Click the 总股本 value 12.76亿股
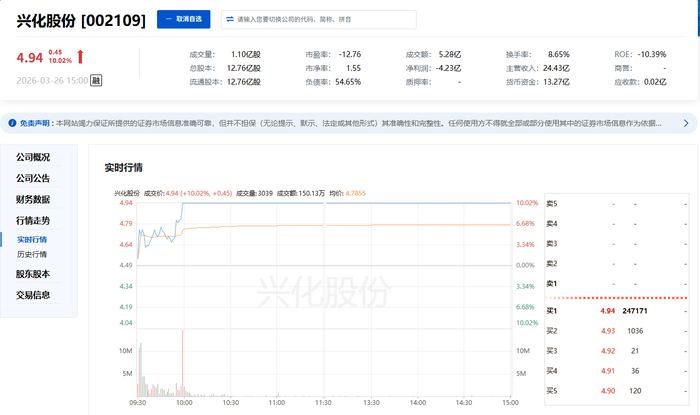The width and height of the screenshot is (700, 415). pyautogui.click(x=244, y=68)
